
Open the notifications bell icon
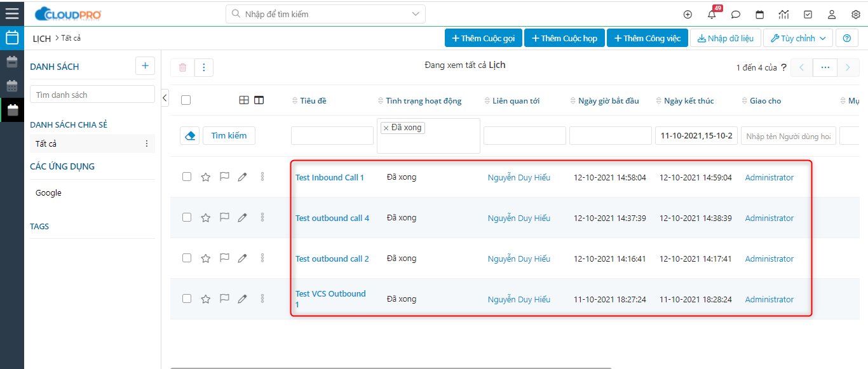pos(712,15)
